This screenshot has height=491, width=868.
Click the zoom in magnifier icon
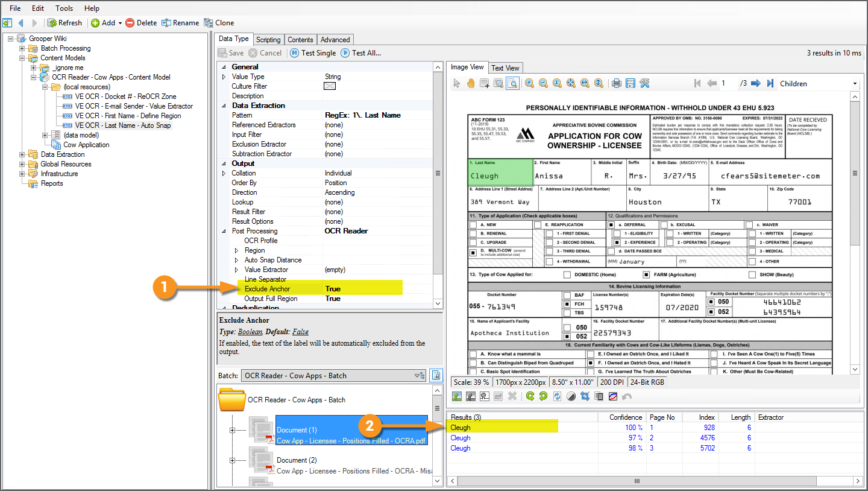click(529, 83)
